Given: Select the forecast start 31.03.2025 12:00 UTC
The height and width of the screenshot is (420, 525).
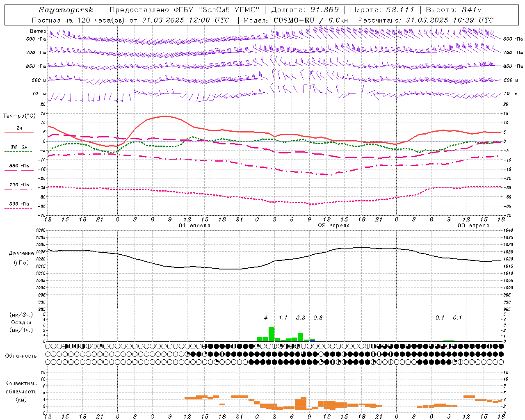Looking at the screenshot, I should tap(185, 20).
